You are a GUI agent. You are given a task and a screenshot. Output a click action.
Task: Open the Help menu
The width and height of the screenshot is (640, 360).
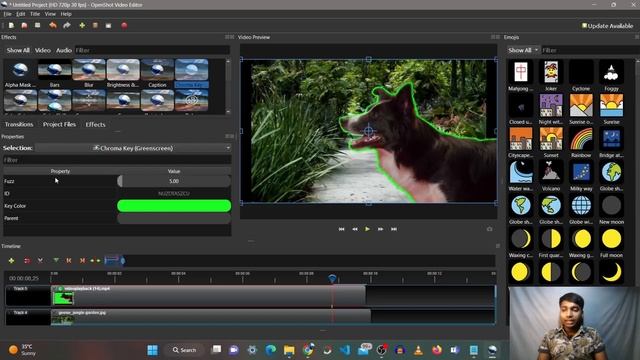point(66,14)
